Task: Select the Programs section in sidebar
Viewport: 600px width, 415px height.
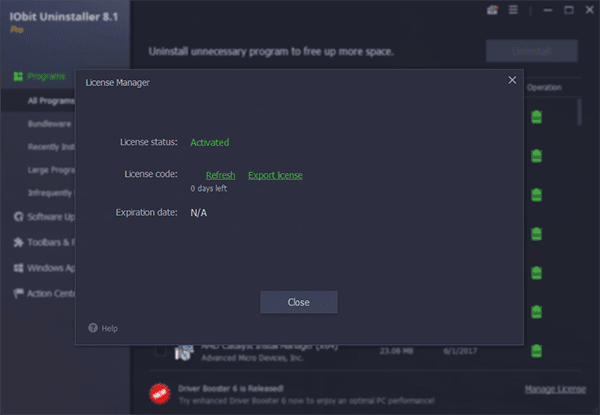Action: [x=39, y=76]
